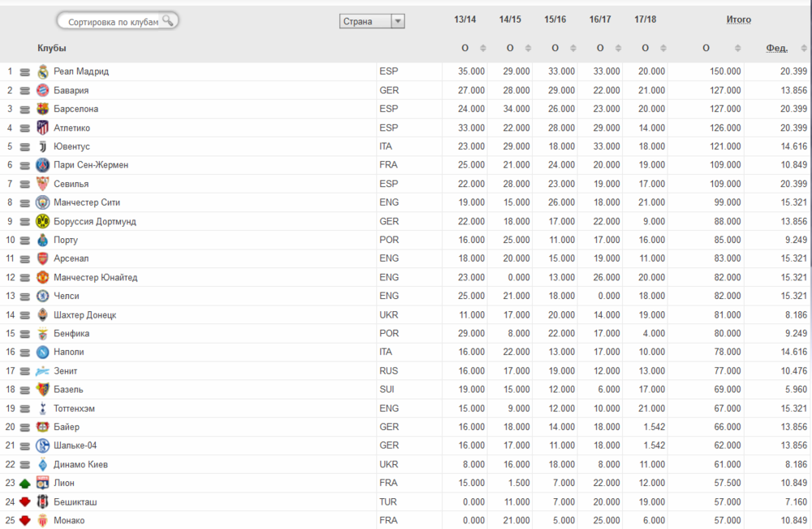This screenshot has height=529, width=812.
Task: Click the Real Madrid club crest
Action: point(43,72)
